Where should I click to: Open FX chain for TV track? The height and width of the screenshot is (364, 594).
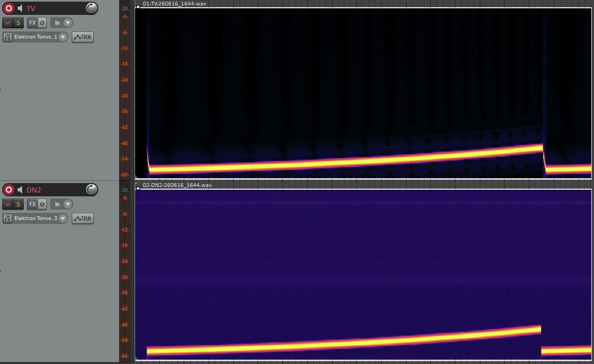pyautogui.click(x=32, y=23)
